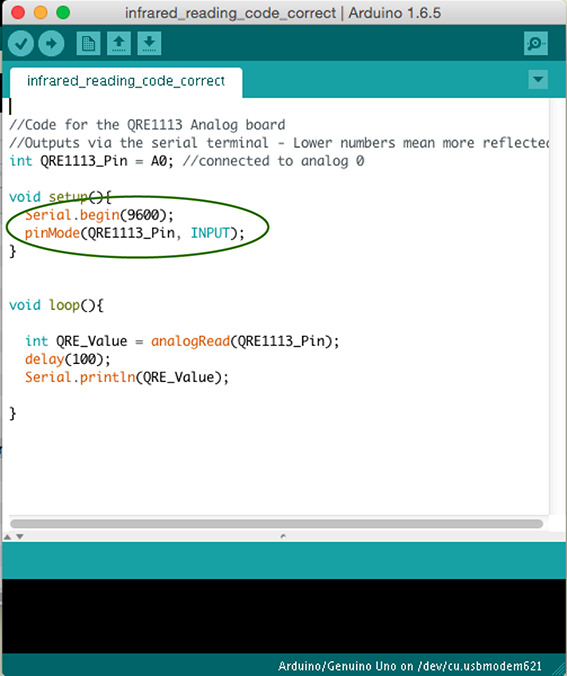The height and width of the screenshot is (676, 567).
Task: Open a sketch with the up-arrow icon
Action: pos(119,44)
